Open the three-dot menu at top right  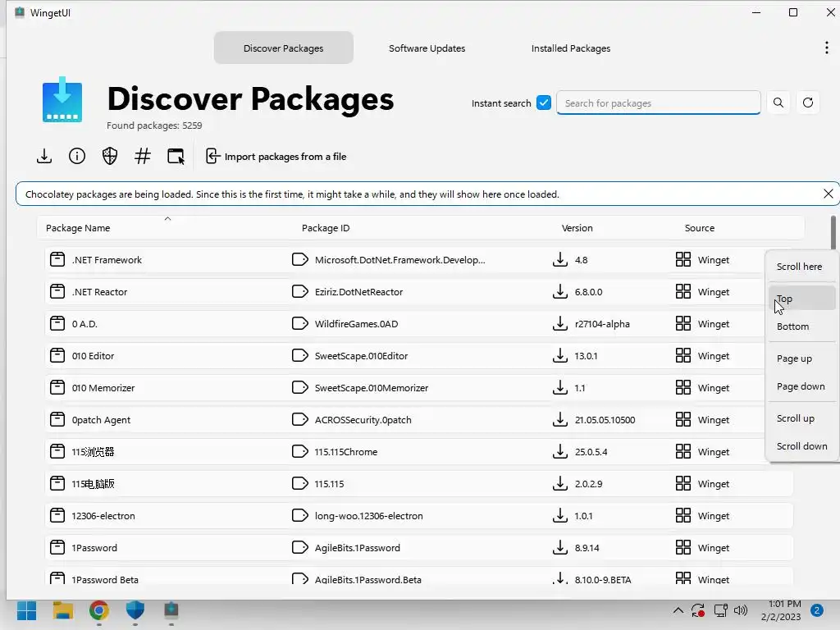827,48
